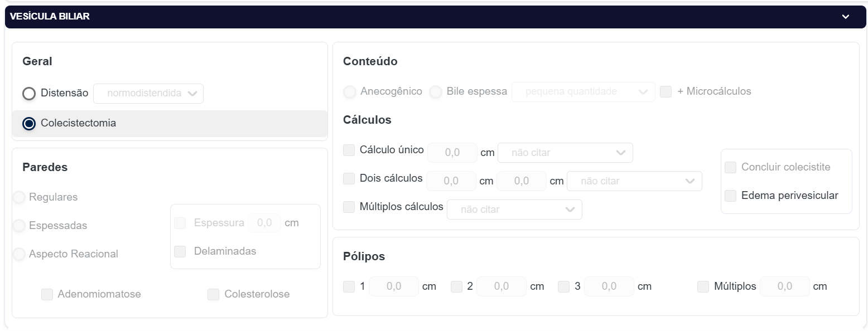
Task: Click the Vesícula Biliar header bar
Action: pos(390,17)
